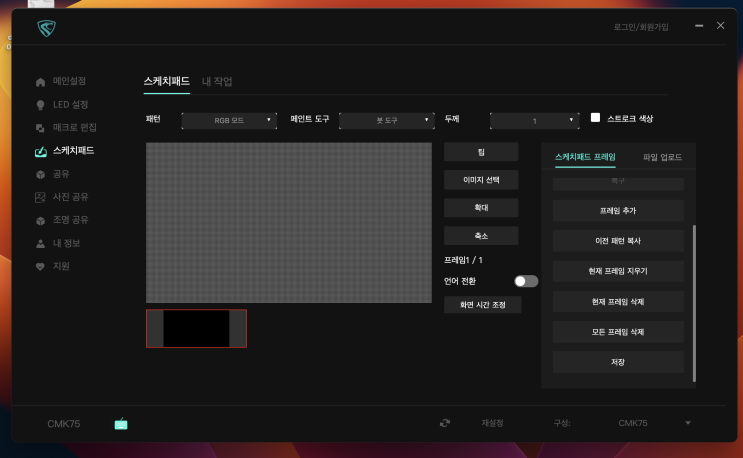Open the thickness dropdown showing 1
743x458 pixels.
pos(535,121)
